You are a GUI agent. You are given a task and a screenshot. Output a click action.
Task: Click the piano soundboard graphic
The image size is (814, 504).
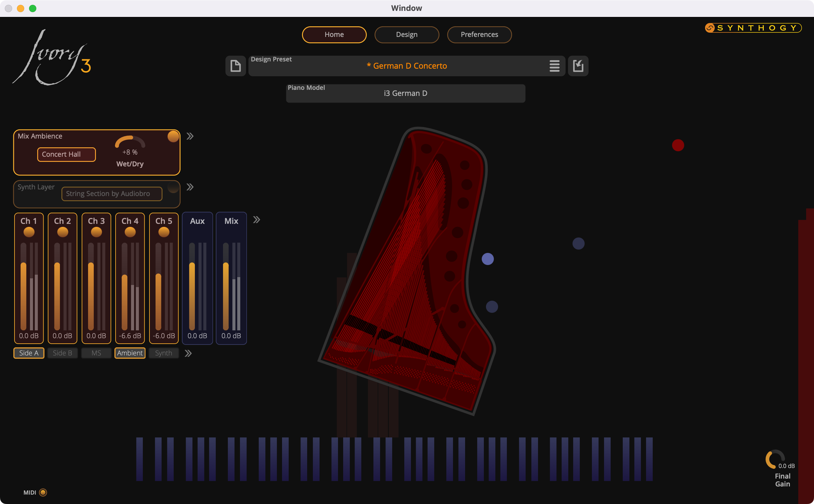407,271
